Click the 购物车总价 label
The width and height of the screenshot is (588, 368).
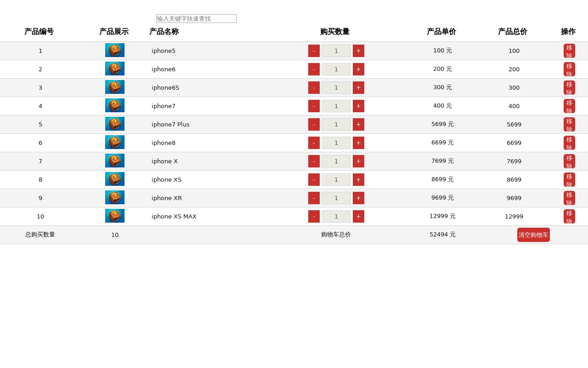tap(336, 235)
